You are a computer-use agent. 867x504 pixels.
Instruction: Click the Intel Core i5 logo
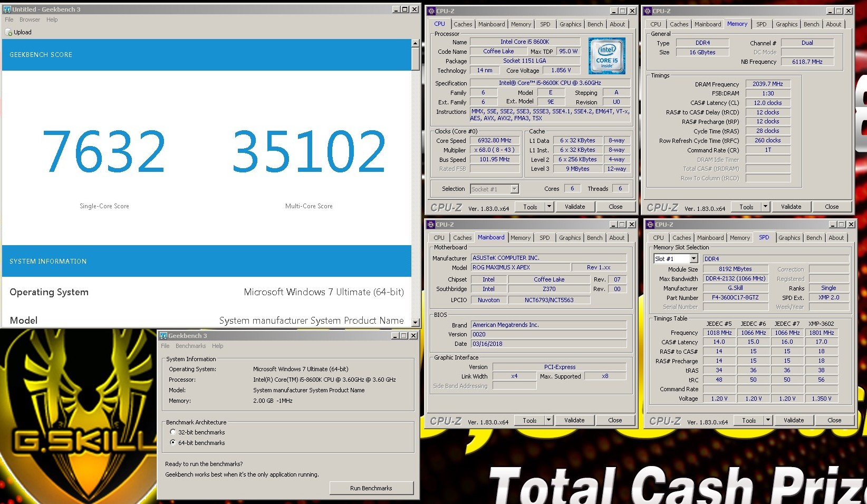(x=606, y=56)
